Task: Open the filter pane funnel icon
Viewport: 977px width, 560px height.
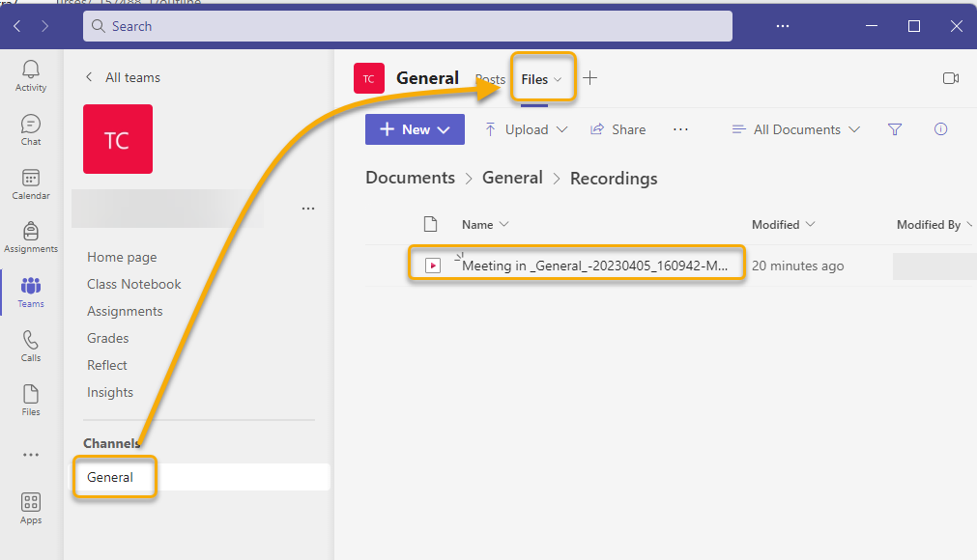Action: pyautogui.click(x=895, y=129)
